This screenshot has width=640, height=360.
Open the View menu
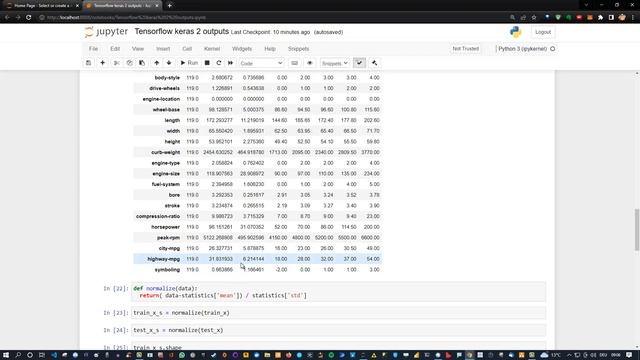click(x=138, y=49)
